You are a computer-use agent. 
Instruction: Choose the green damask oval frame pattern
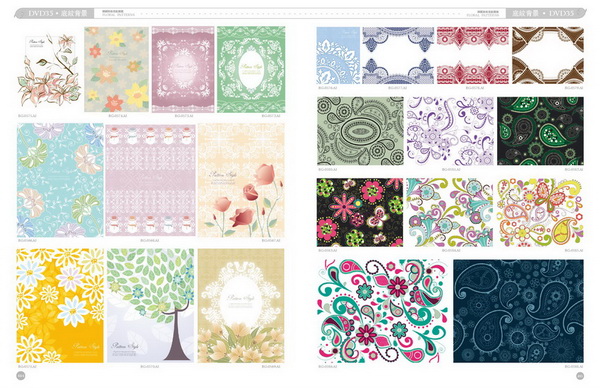(x=251, y=69)
